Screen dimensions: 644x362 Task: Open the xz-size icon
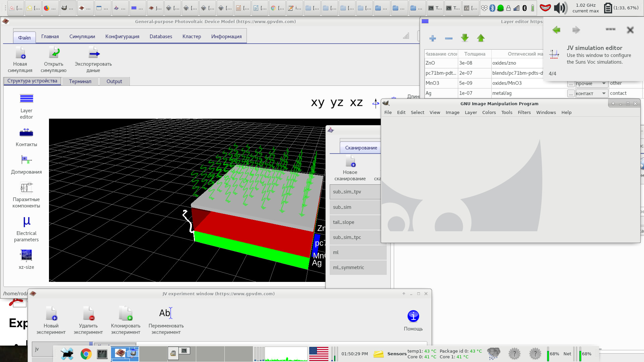[x=26, y=255]
